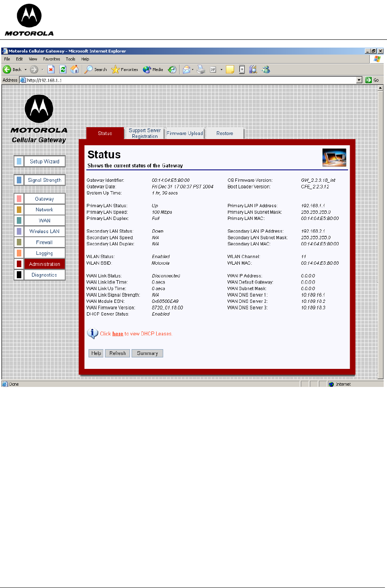Click the Gateway Identifier value 00:14:04:E5:B0:00
387x588 pixels.
click(x=171, y=180)
